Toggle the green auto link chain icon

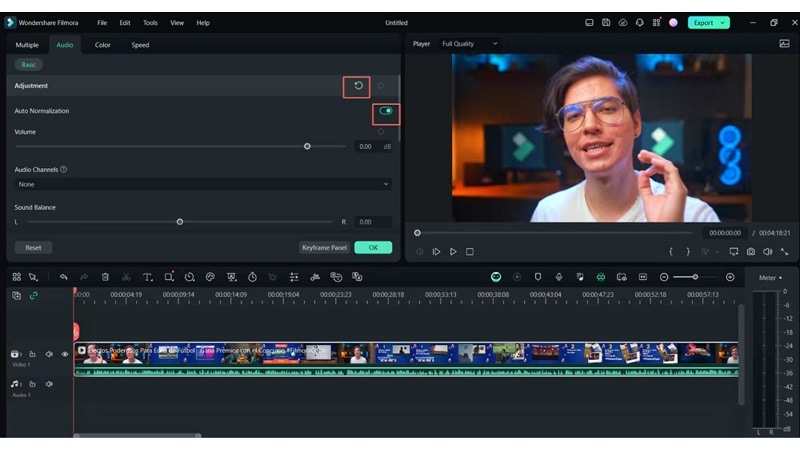(34, 295)
